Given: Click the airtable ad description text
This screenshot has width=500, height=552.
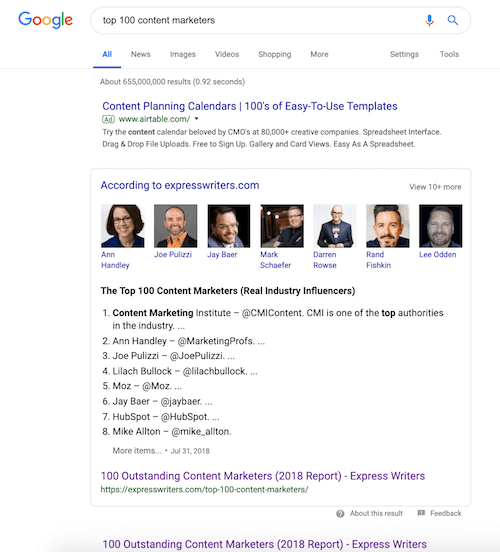Looking at the screenshot, I should (271, 138).
